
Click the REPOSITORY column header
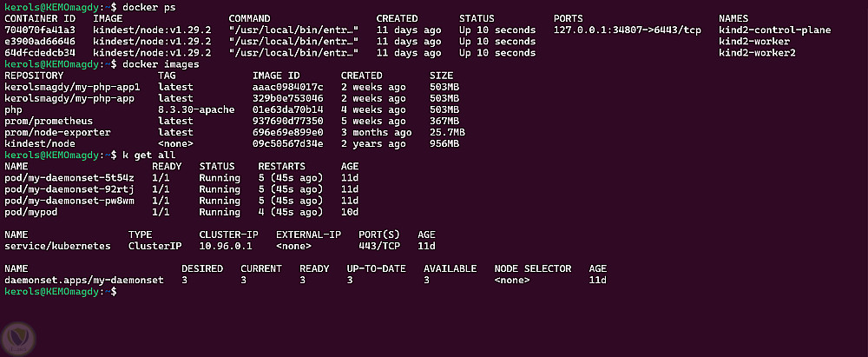click(x=34, y=76)
